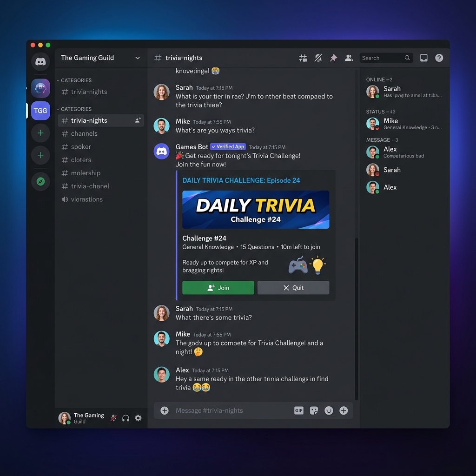Click the Quit button in trivia embed
Image resolution: width=476 pixels, height=476 pixels.
(293, 287)
